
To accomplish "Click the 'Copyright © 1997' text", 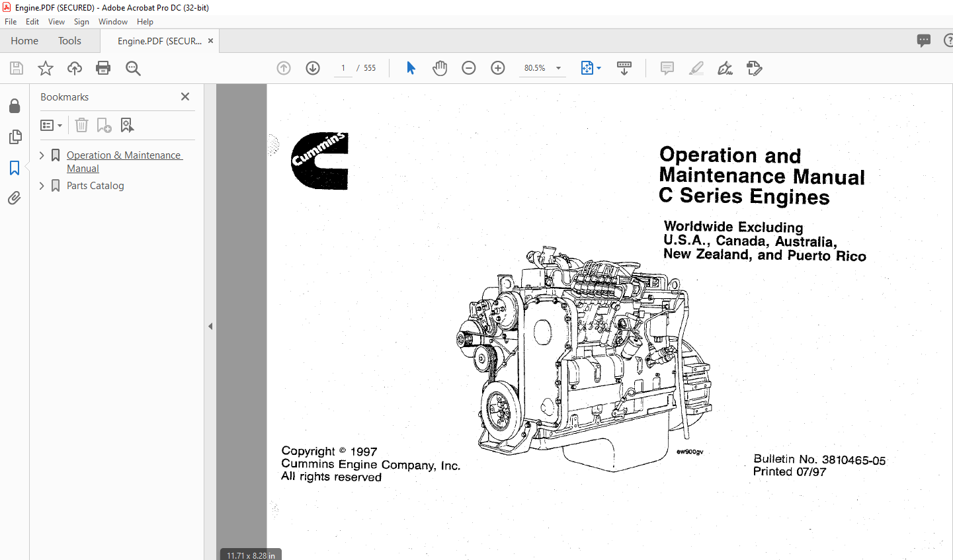I will [329, 452].
